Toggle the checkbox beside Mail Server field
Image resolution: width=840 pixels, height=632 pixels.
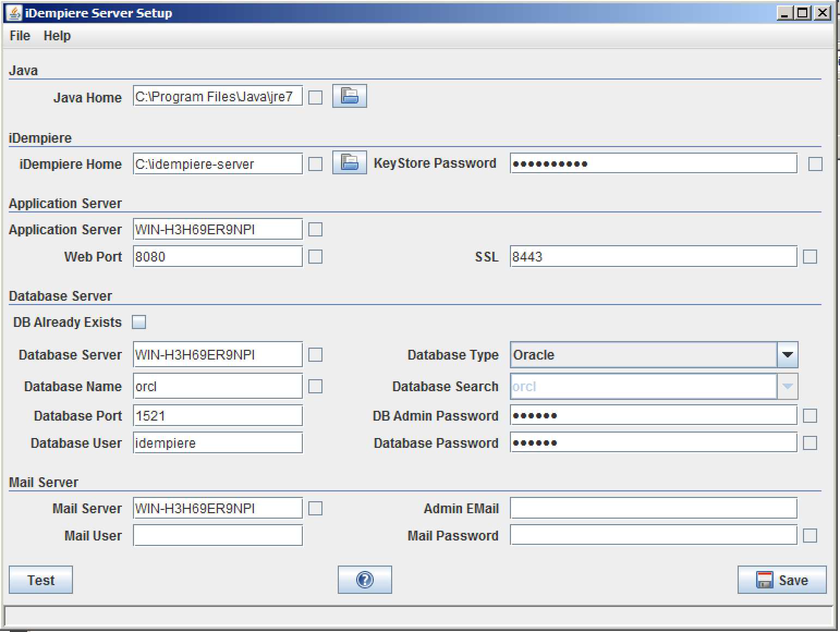click(x=315, y=508)
